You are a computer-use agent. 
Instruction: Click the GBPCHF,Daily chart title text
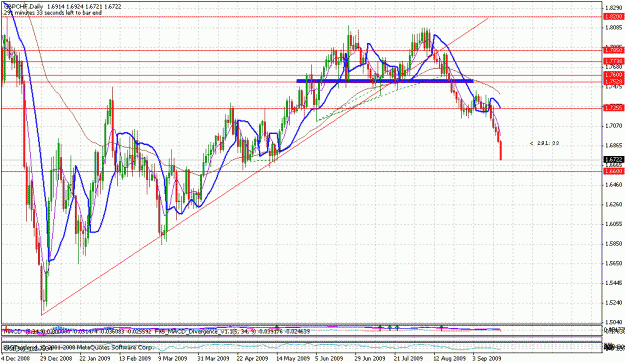click(23, 7)
